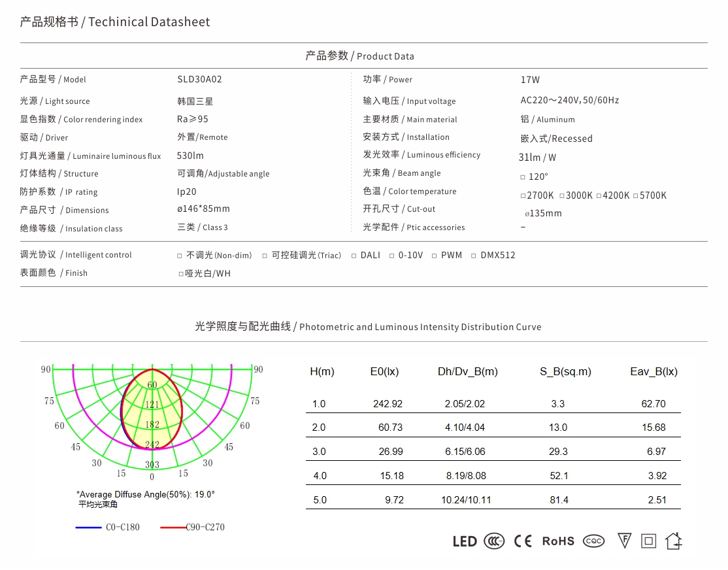Screen dimensions: 728x570
Task: Click the RoHS compliance logo
Action: (x=558, y=541)
